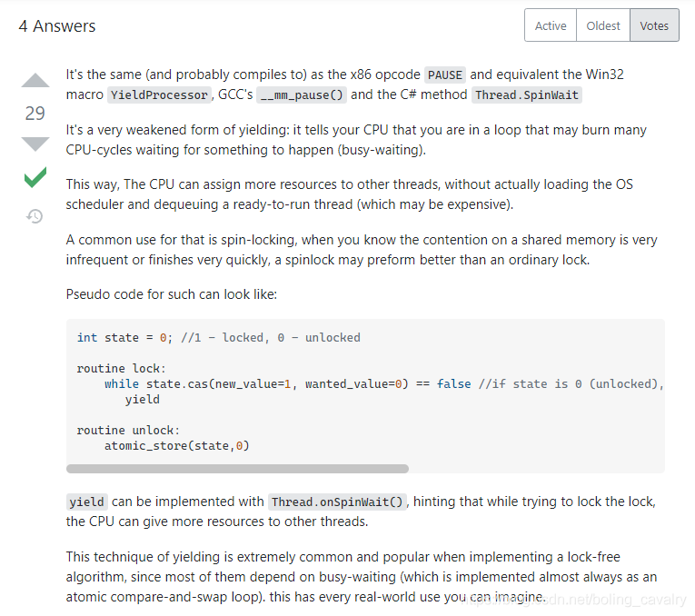Click the YieldProcessor inline code text
Image resolution: width=695 pixels, height=616 pixels.
(x=160, y=94)
